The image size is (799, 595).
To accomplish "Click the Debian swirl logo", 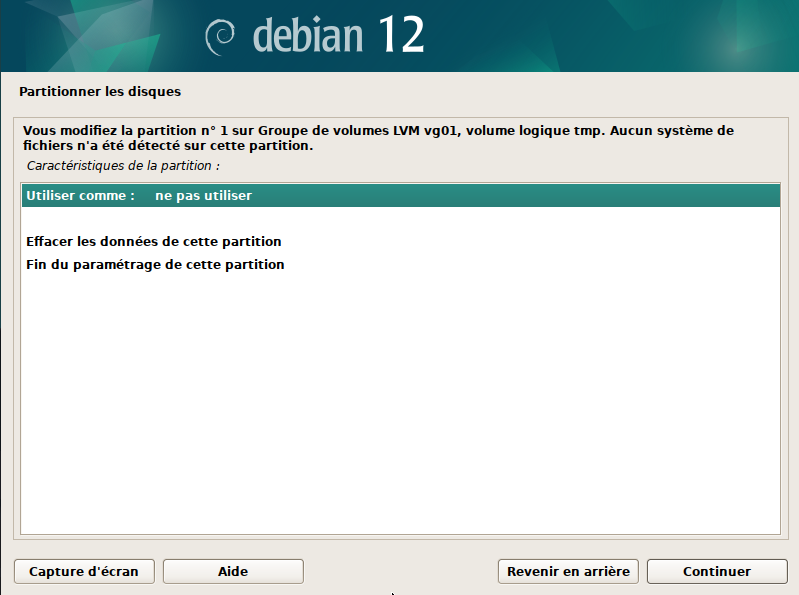I will click(220, 37).
